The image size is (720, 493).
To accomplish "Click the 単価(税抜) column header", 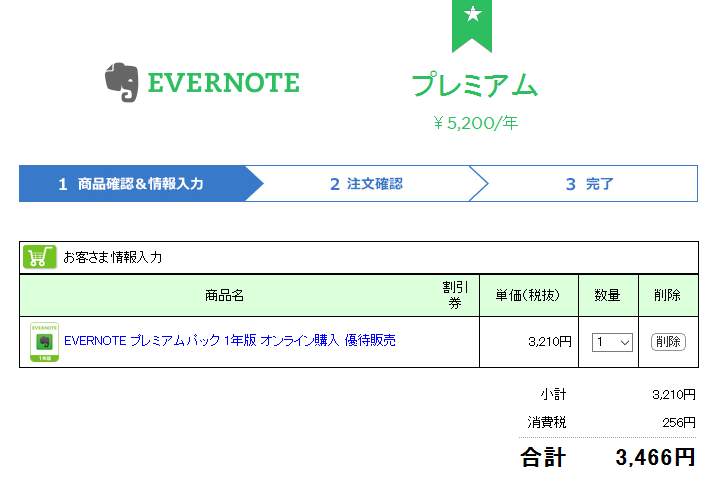I will (528, 295).
